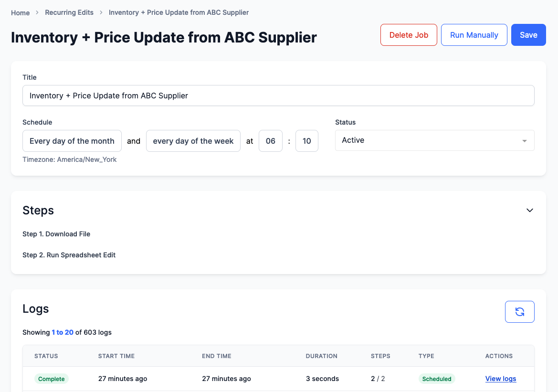Click the hour field showing 06
558x392 pixels.
[x=271, y=141]
